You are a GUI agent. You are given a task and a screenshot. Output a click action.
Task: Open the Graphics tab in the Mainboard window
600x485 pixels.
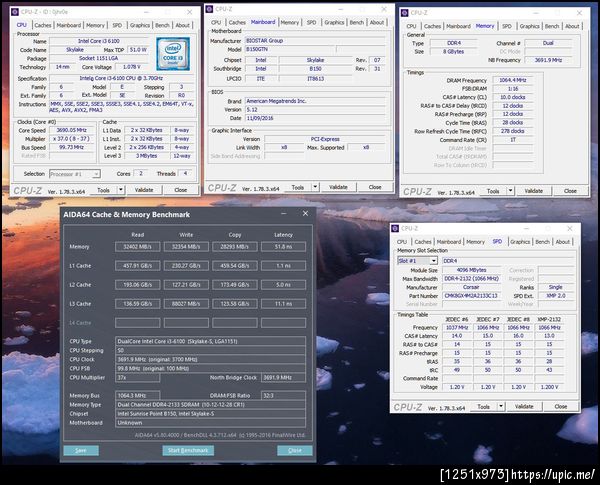(x=334, y=23)
